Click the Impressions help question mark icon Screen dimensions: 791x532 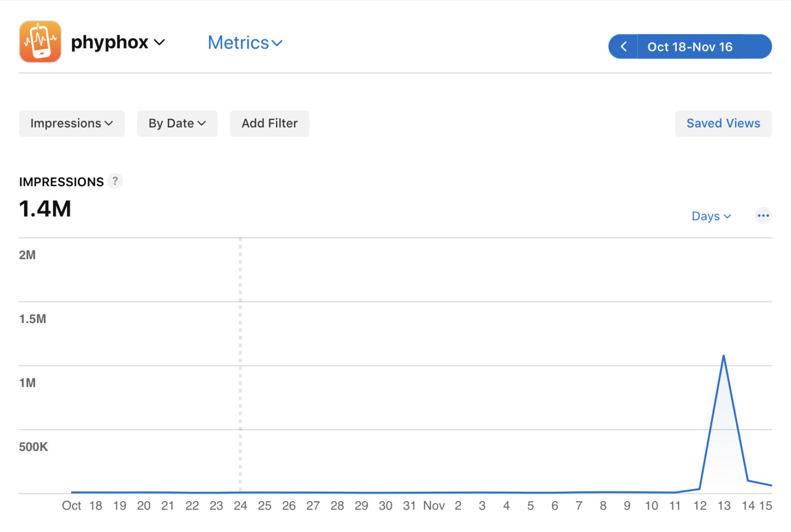point(115,181)
